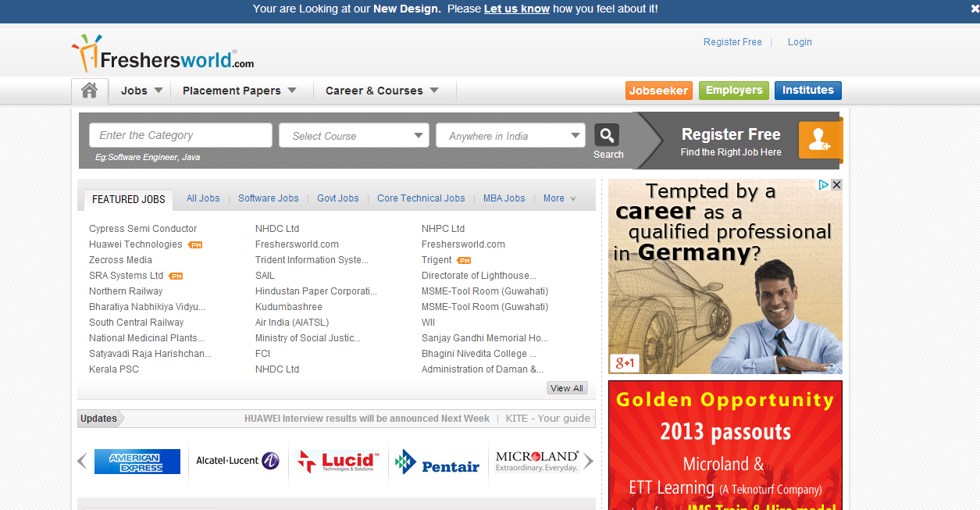Screen dimensions: 980x510
Task: Click the HUAWEI Interview results update
Action: (367, 419)
